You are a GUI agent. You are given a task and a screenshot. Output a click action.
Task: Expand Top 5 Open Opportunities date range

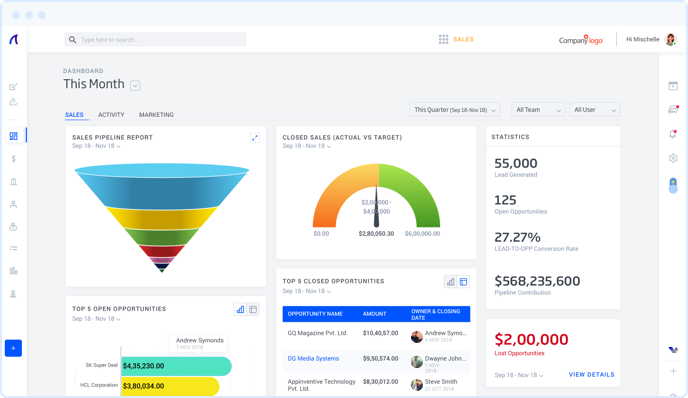point(96,319)
